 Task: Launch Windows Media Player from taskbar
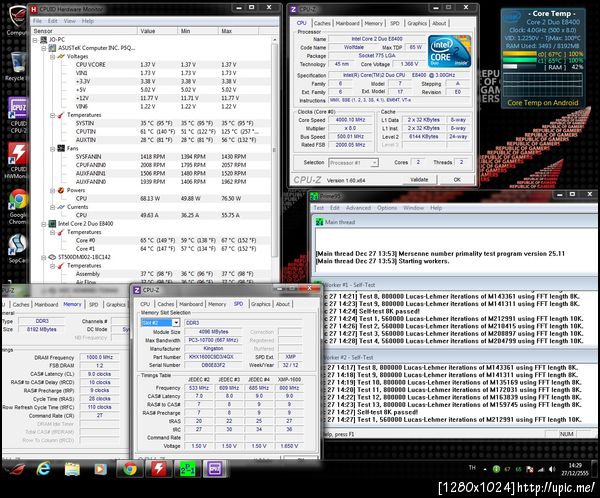(100, 469)
